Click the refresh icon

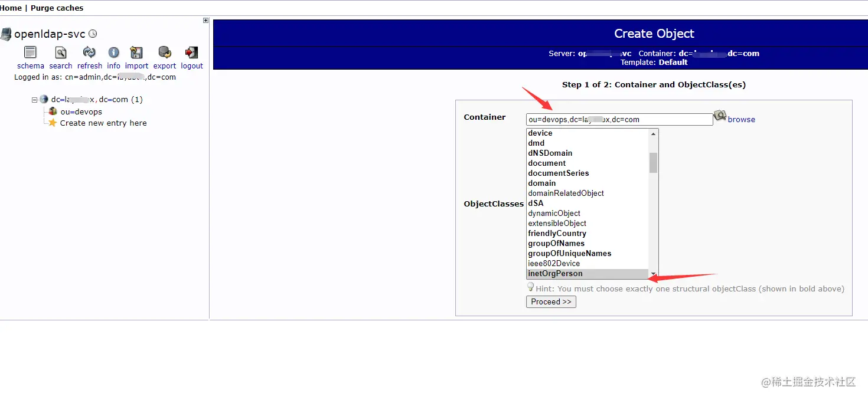coord(89,53)
